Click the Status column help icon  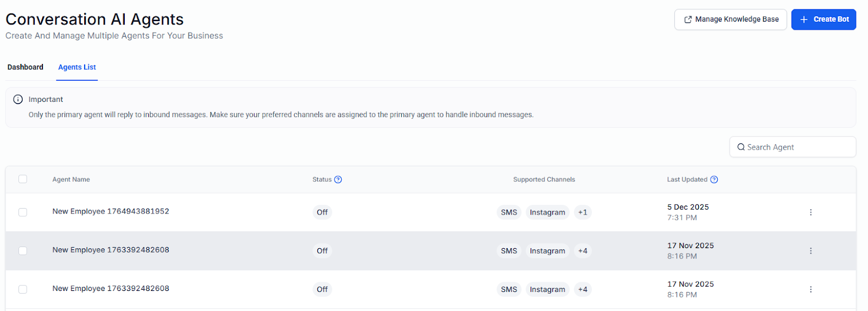pyautogui.click(x=338, y=180)
